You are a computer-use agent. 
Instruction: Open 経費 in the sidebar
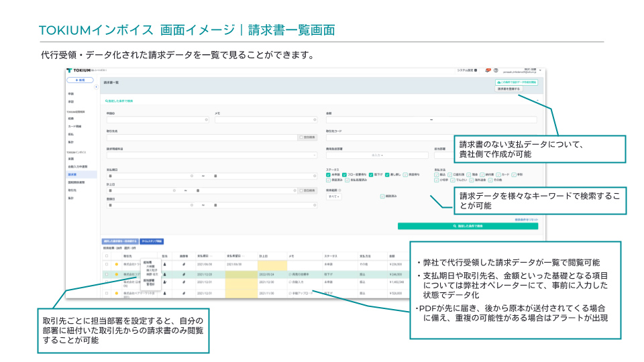tap(71, 119)
